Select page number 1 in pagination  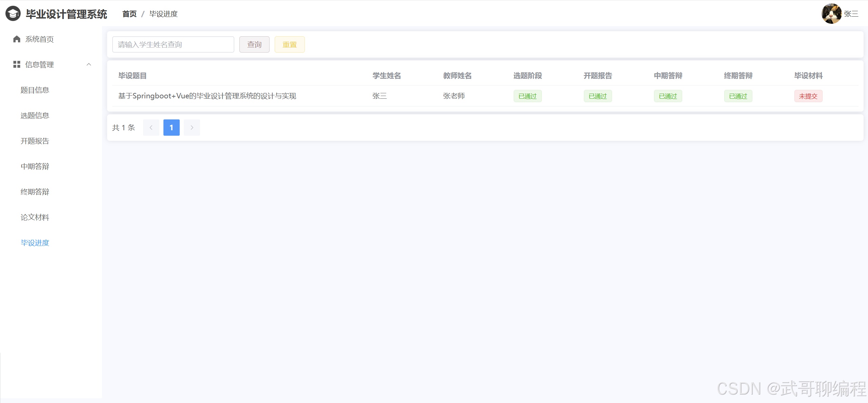pyautogui.click(x=172, y=128)
